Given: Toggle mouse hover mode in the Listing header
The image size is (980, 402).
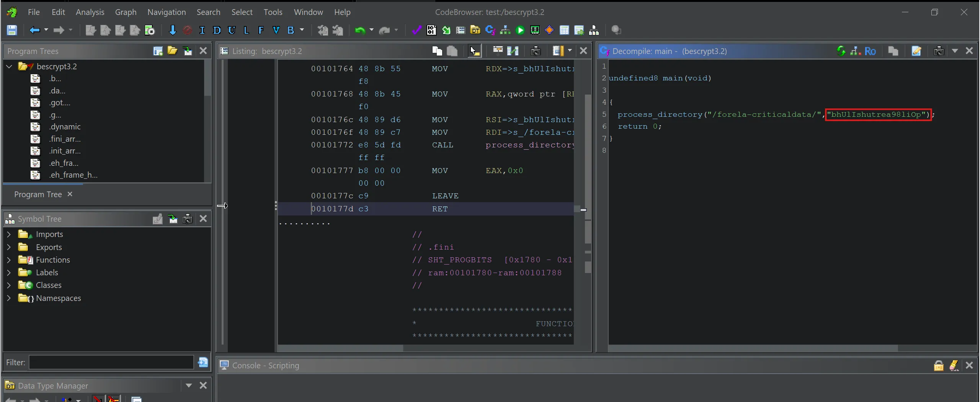Looking at the screenshot, I should 475,51.
